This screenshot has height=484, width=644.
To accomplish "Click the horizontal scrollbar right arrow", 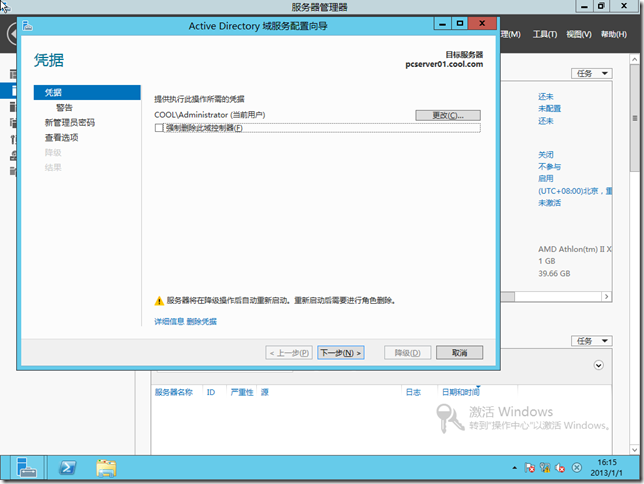I will [x=606, y=297].
